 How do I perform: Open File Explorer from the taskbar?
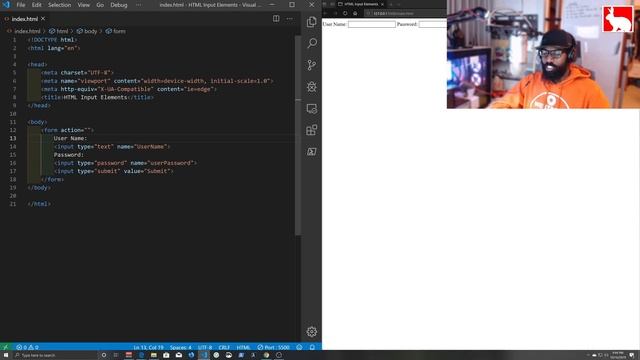click(x=153, y=355)
